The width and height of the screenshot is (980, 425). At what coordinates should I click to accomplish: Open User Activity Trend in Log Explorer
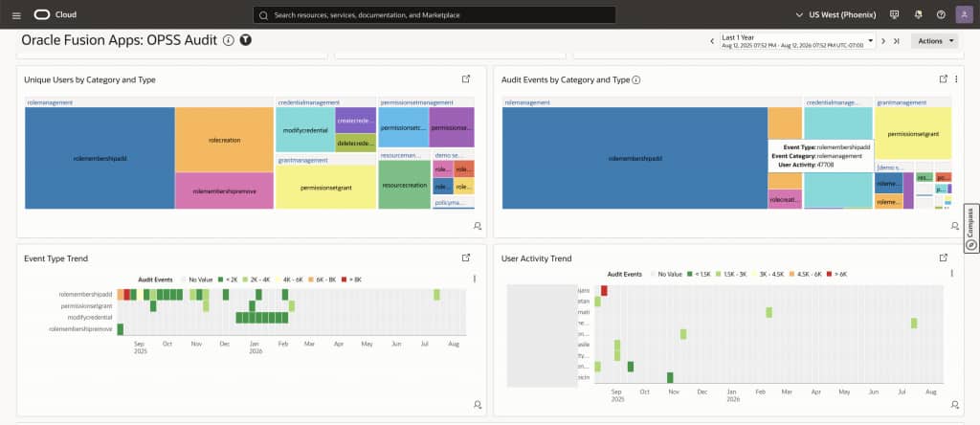944,257
